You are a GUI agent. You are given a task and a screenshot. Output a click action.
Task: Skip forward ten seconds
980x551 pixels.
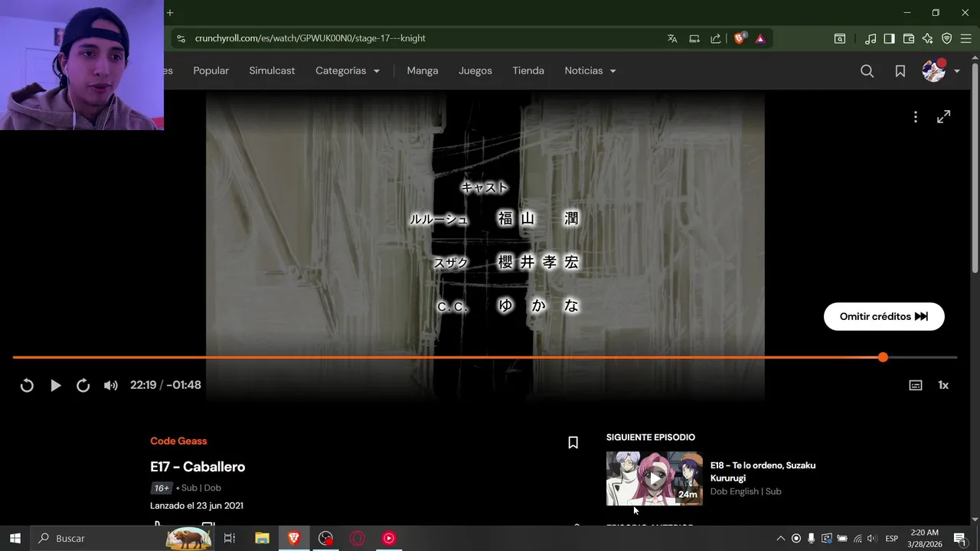(x=83, y=386)
